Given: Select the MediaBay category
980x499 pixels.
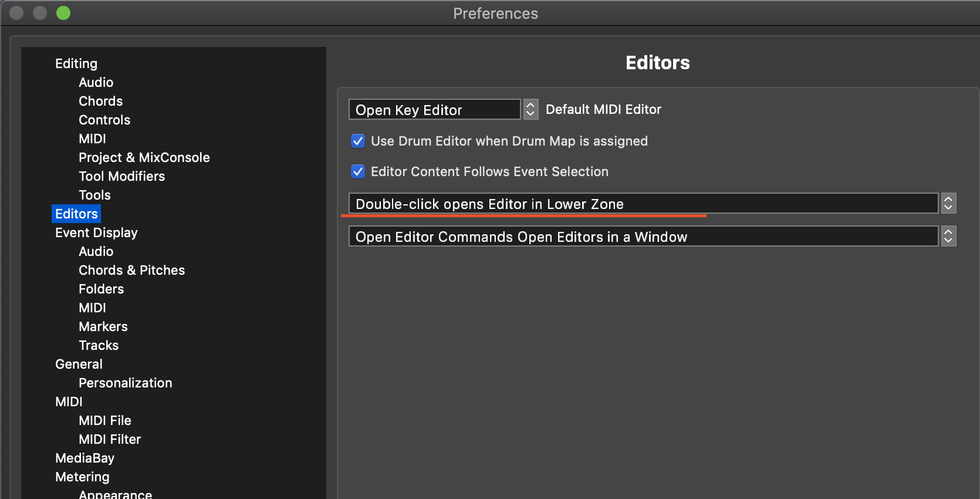Looking at the screenshot, I should (85, 458).
